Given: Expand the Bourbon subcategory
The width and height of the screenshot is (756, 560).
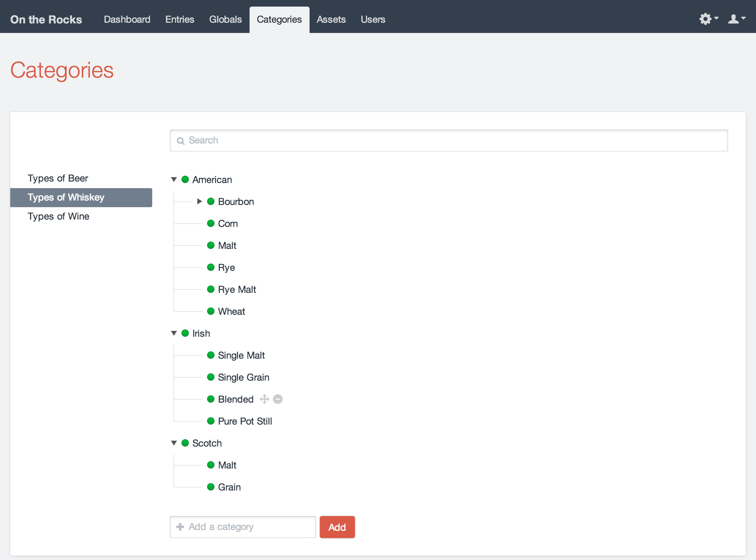Looking at the screenshot, I should [199, 201].
